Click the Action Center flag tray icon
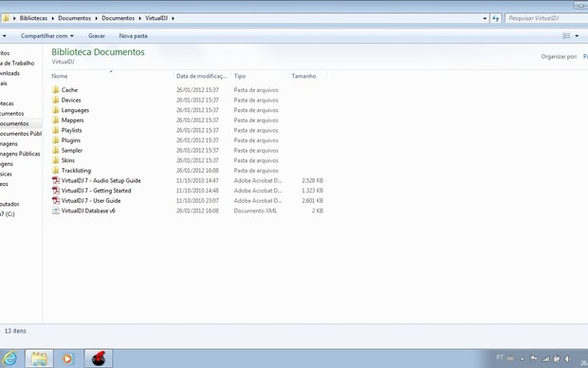Screen dimensions: 588x368 tap(534, 358)
